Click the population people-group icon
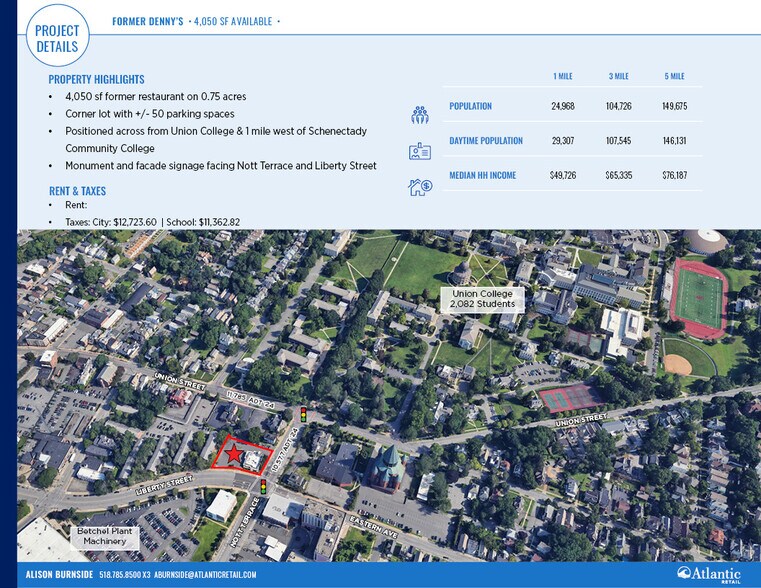The image size is (761, 588). tap(420, 115)
